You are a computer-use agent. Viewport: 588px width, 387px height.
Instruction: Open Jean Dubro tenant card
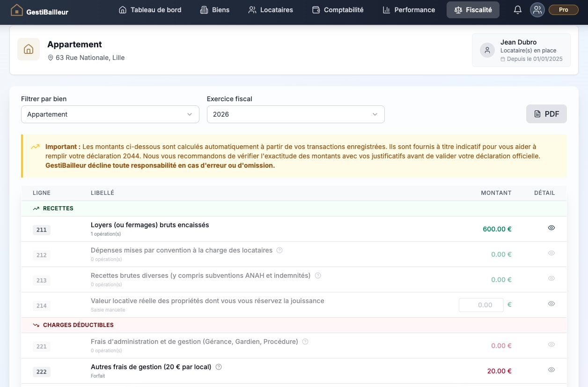521,50
